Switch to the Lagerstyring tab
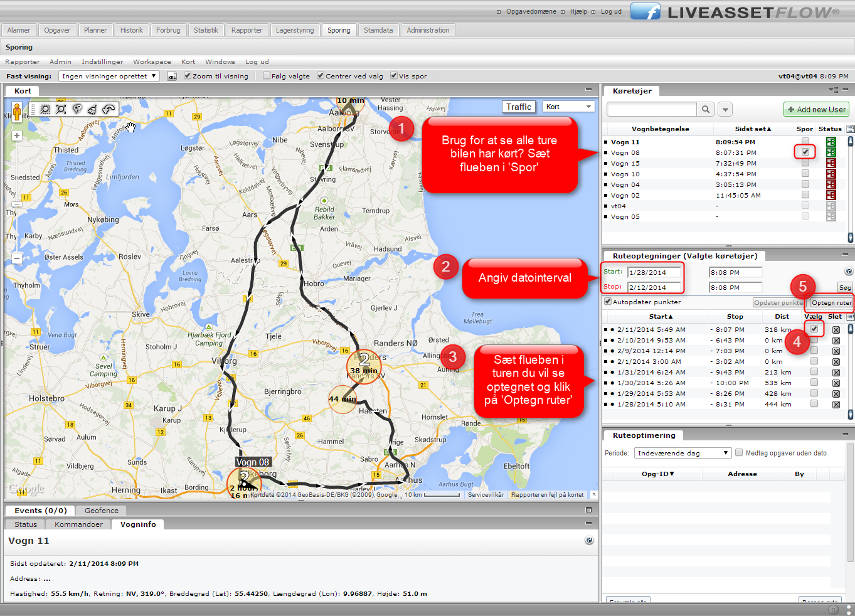This screenshot has width=855, height=616. tap(295, 30)
